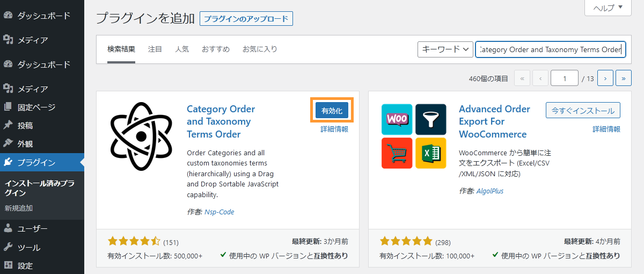Screen dimensions: 644x274
Task: Open the AlgolPlus author link
Action: (x=490, y=191)
